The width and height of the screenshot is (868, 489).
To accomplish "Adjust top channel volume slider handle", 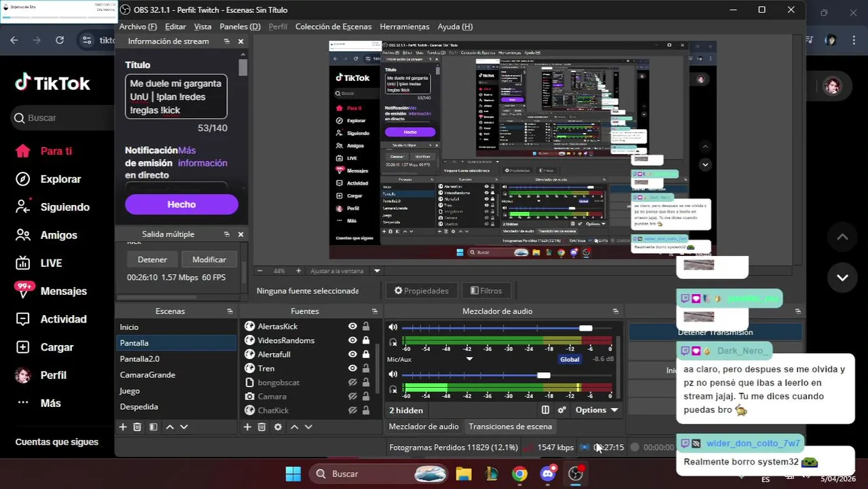I will click(x=585, y=328).
